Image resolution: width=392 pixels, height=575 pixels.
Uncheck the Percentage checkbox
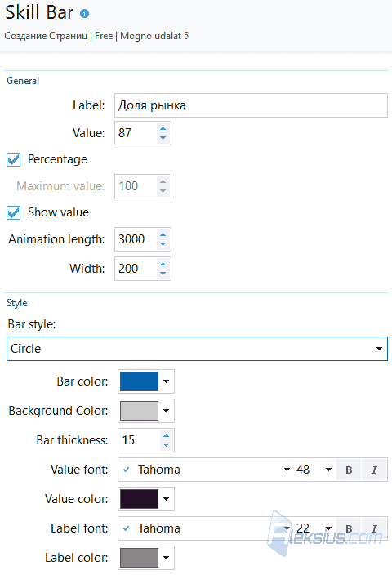[14, 160]
